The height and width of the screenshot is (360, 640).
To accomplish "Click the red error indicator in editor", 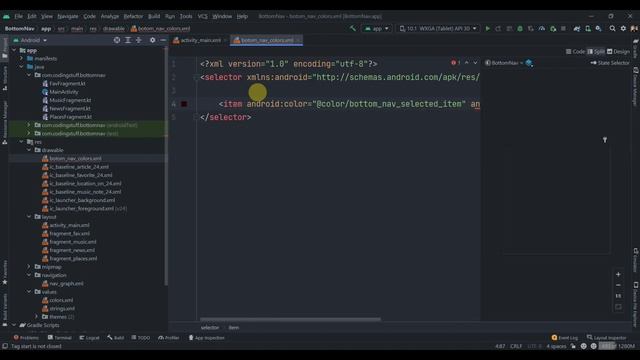I will [x=456, y=63].
